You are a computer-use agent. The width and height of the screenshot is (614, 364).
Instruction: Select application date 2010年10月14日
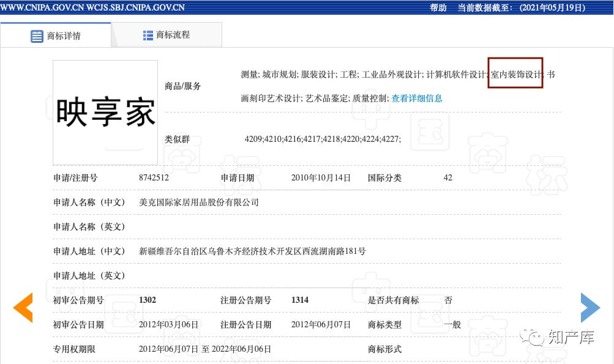(321, 177)
